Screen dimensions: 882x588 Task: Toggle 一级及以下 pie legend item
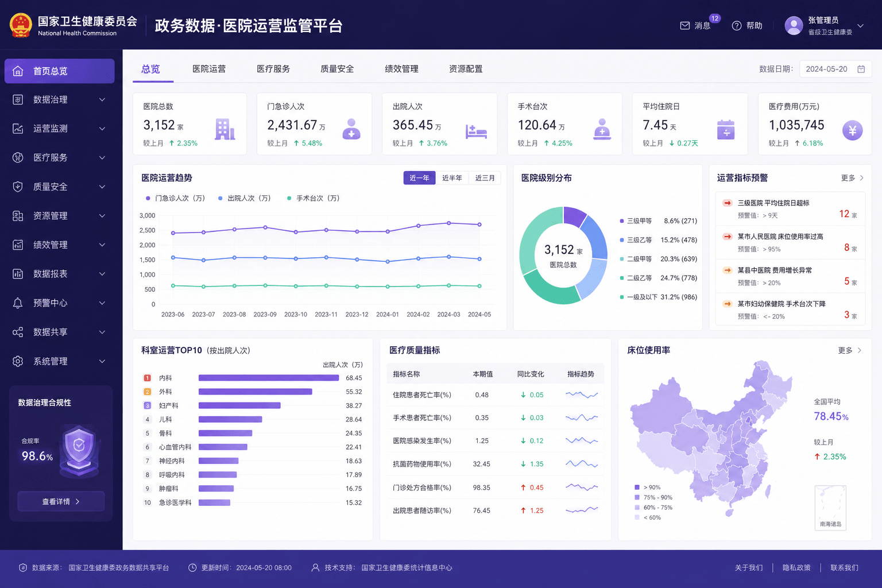658,297
